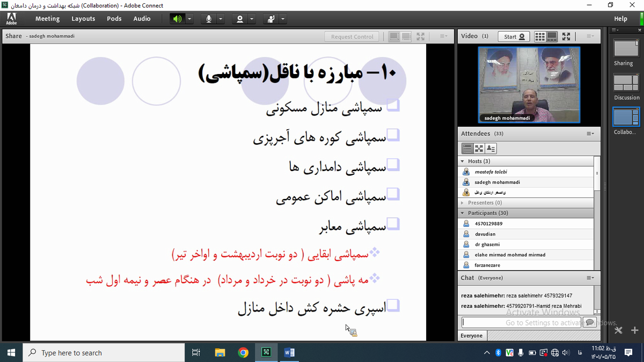Screen dimensions: 644x362
Task: Select participant davudian
Action: click(526, 234)
